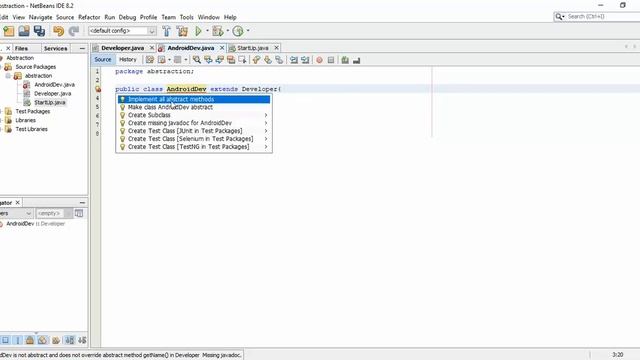This screenshot has width=640, height=360.
Task: Click the Shift Line Left icon
Action: pos(293,60)
